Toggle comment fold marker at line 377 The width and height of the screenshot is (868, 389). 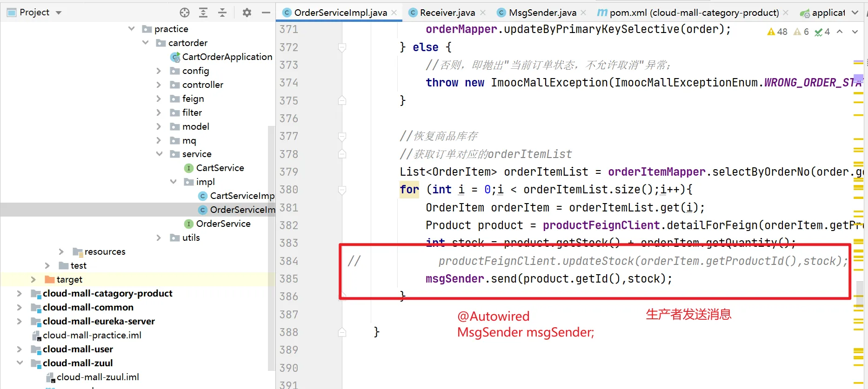pyautogui.click(x=342, y=136)
